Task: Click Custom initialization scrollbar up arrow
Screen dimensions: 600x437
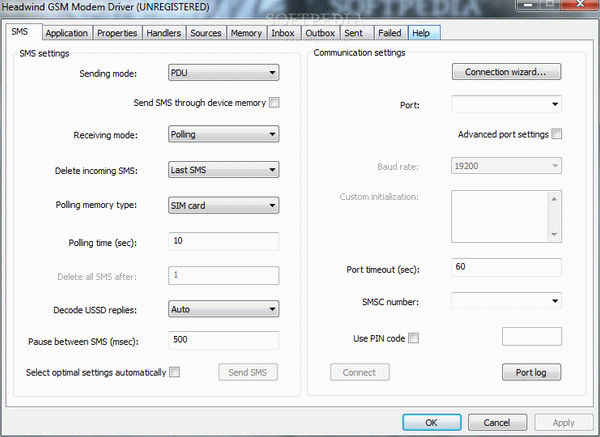Action: pos(554,199)
